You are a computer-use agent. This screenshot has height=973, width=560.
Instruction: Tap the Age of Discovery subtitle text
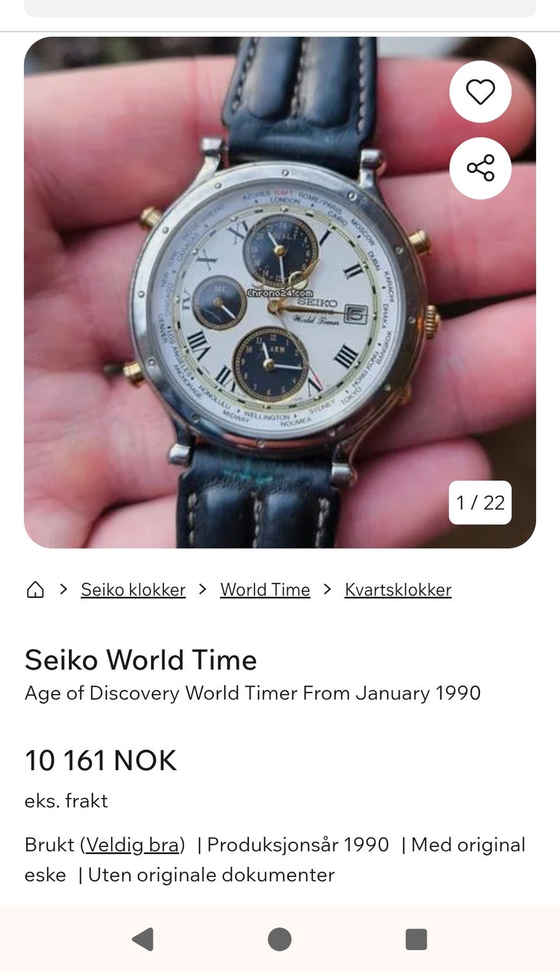click(x=252, y=693)
